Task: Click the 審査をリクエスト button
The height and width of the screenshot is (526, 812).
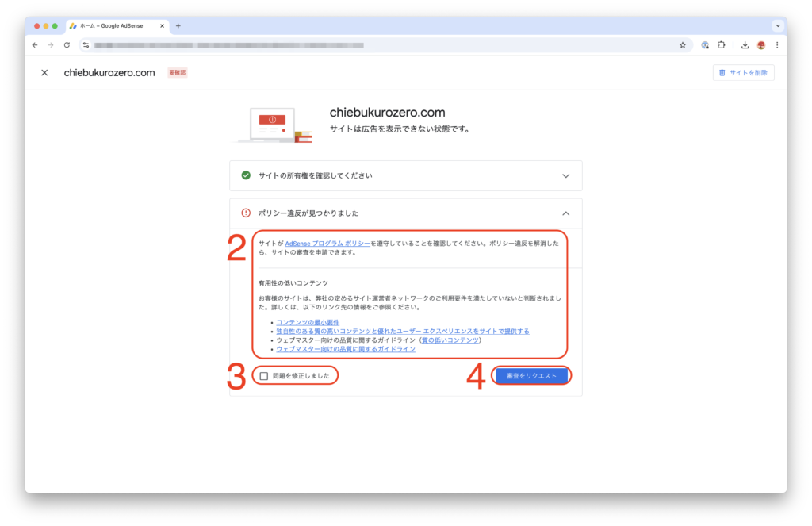Action: coord(531,376)
